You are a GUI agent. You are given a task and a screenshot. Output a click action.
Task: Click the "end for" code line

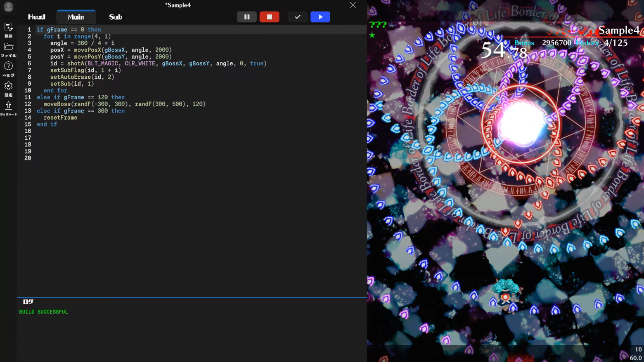pyautogui.click(x=55, y=90)
